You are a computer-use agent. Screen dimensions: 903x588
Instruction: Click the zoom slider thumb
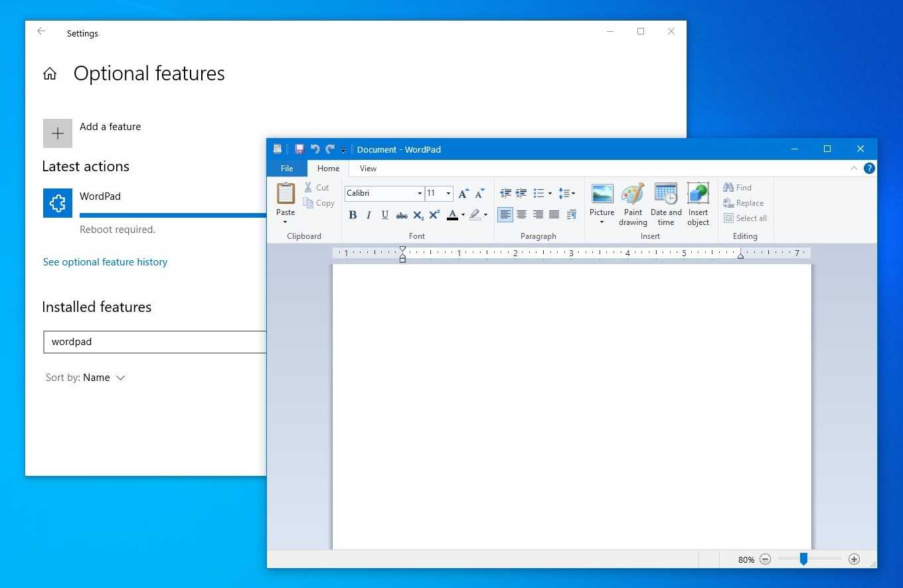[803, 559]
